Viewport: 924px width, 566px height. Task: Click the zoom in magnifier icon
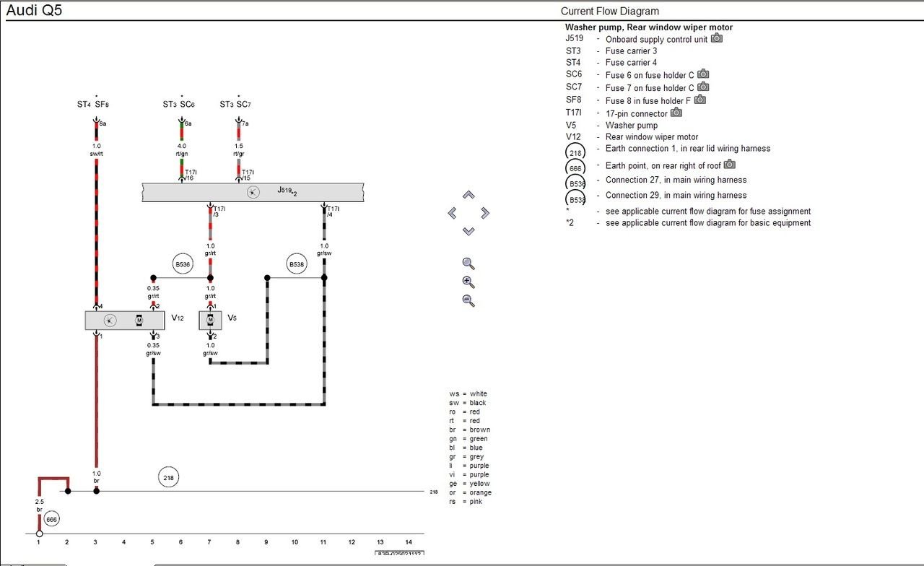pyautogui.click(x=468, y=282)
